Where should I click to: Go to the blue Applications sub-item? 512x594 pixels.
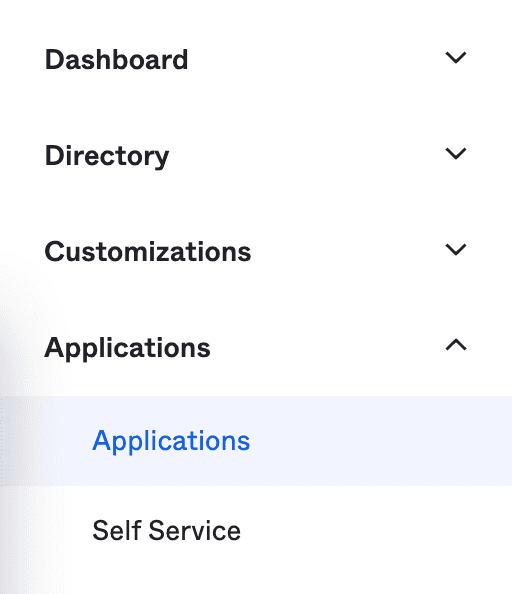coord(171,441)
